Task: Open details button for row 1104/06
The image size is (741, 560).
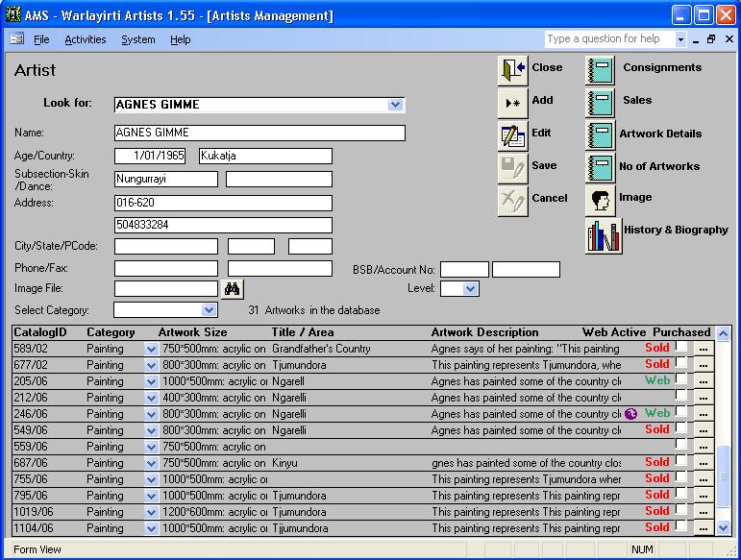Action: point(704,528)
